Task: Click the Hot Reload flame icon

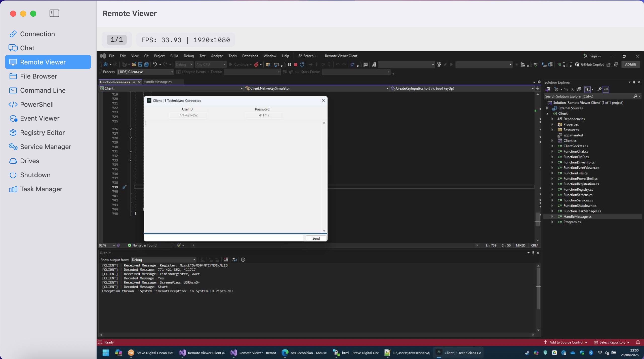Action: 256,65
